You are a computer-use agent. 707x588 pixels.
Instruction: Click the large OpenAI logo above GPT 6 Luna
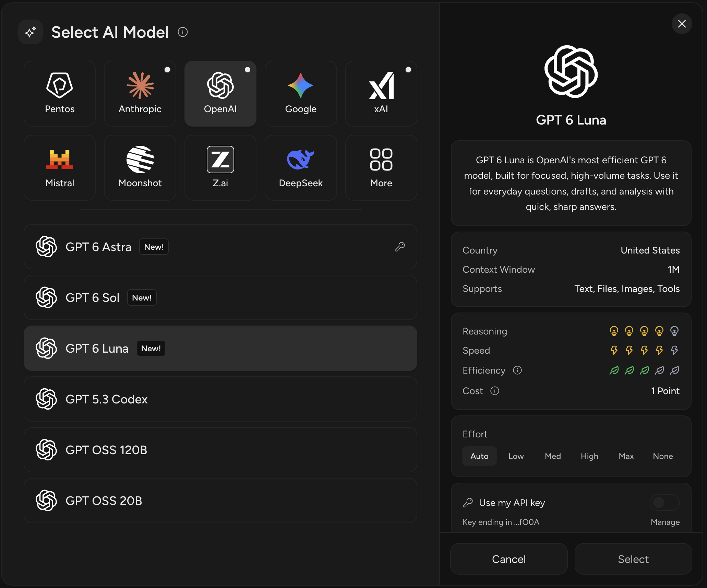click(x=571, y=72)
